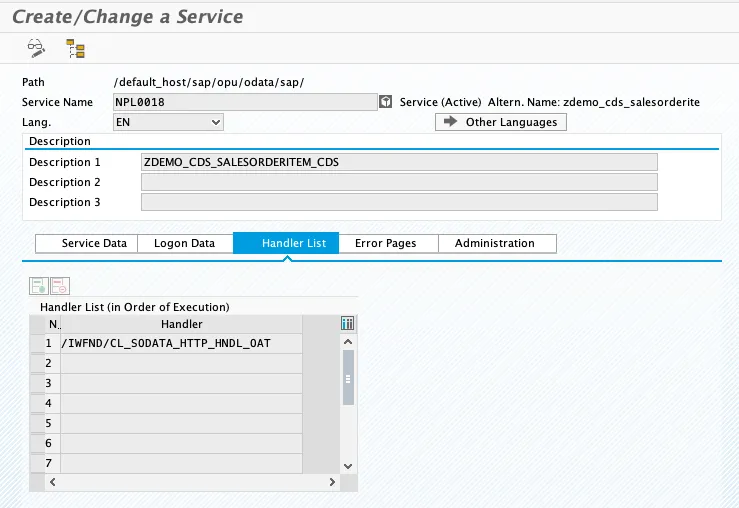Image resolution: width=739 pixels, height=508 pixels.
Task: Click the table's horizontal scroll right arrow
Action: tap(333, 482)
